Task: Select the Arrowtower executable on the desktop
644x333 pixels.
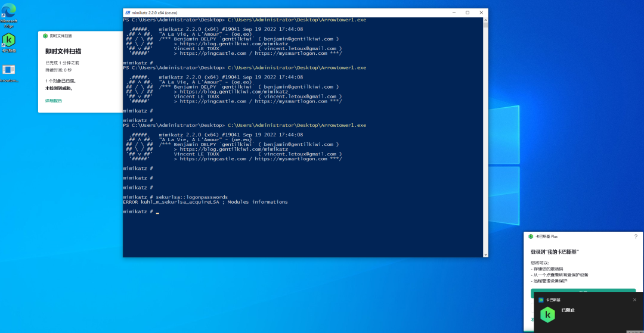Action: [8, 73]
